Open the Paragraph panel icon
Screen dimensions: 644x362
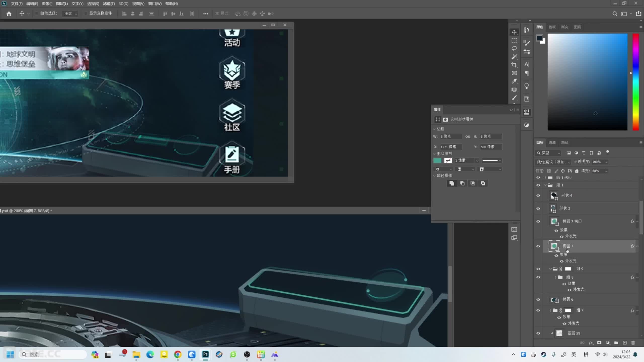pyautogui.click(x=527, y=73)
